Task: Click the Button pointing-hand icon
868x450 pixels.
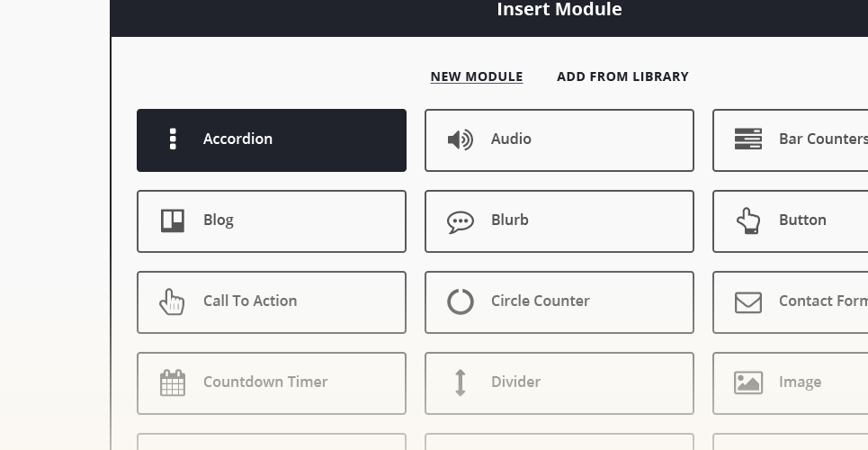Action: (747, 220)
